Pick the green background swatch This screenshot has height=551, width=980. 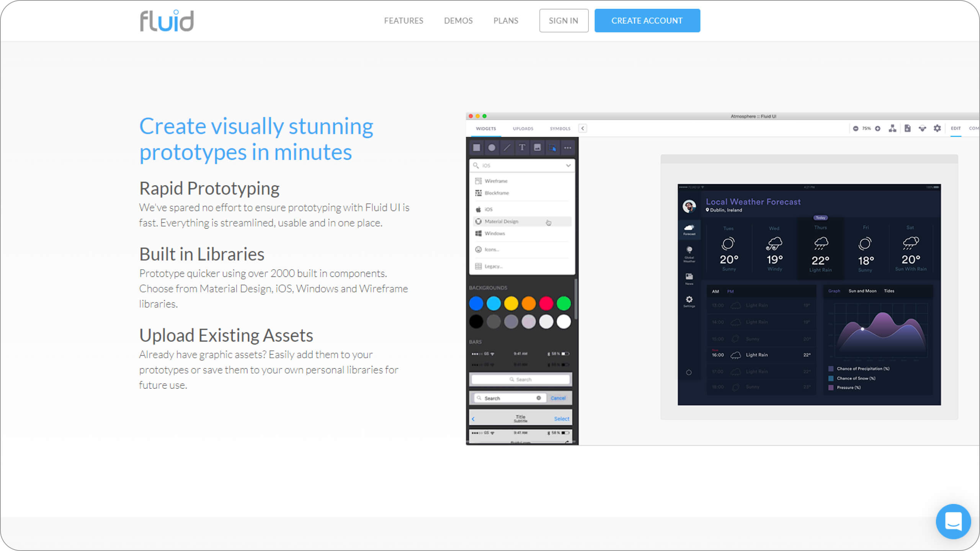point(563,303)
